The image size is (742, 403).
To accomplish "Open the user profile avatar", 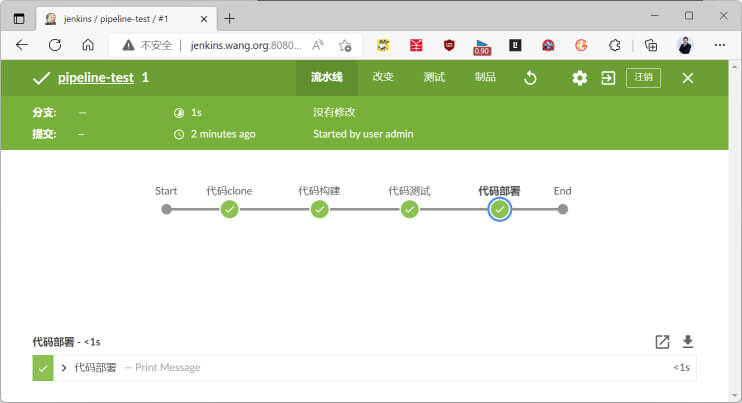I will [685, 45].
